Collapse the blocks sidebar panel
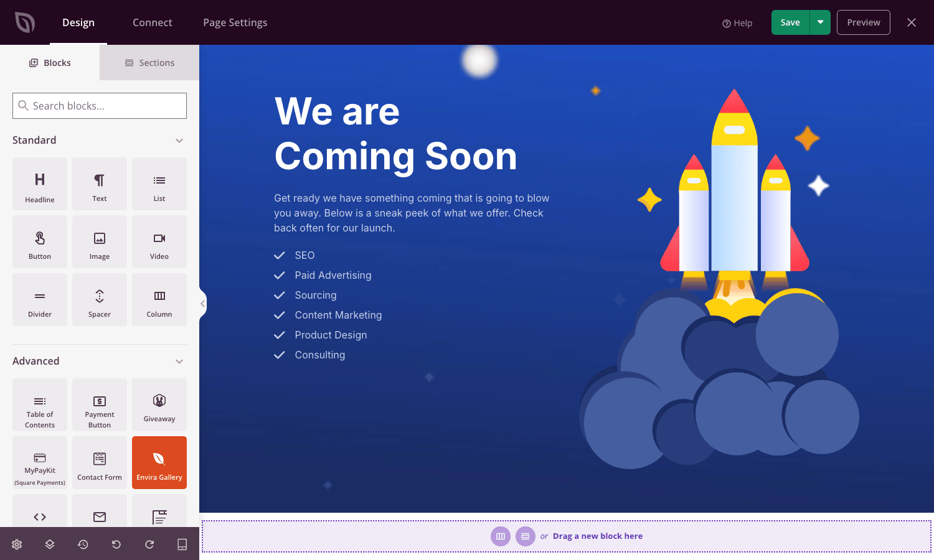The width and height of the screenshot is (934, 560). pos(202,304)
